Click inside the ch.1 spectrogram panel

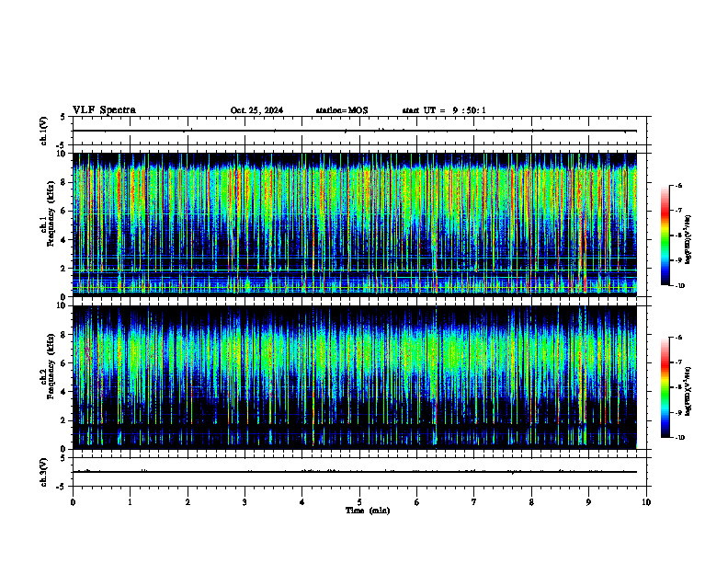point(355,224)
